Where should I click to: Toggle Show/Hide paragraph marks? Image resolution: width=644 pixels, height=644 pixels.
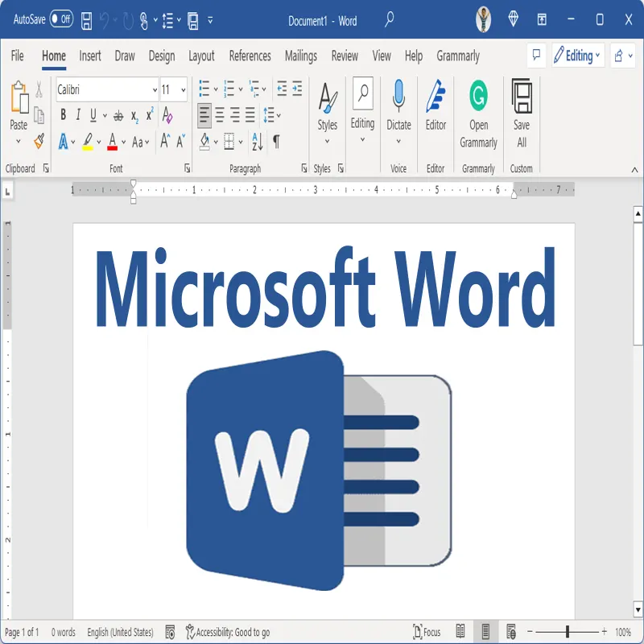point(276,142)
